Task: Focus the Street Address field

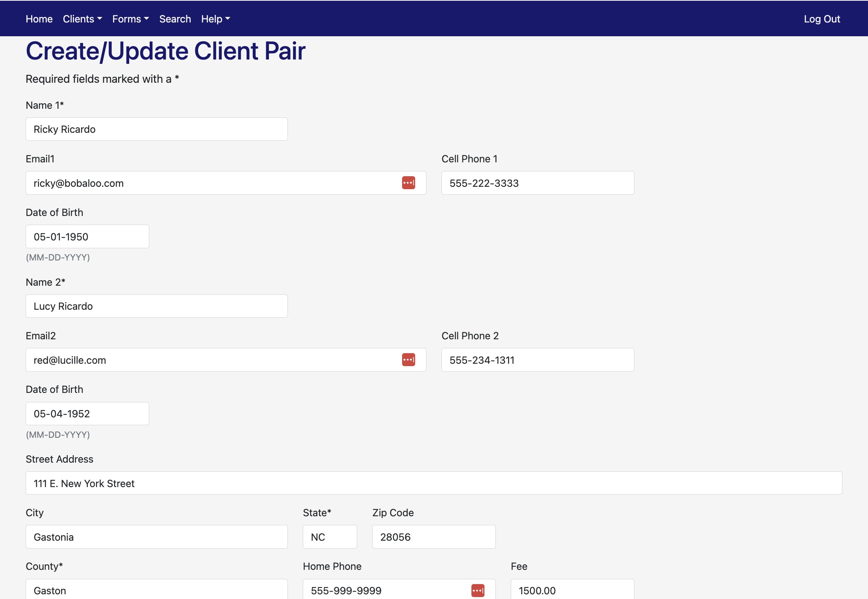Action: [x=433, y=483]
